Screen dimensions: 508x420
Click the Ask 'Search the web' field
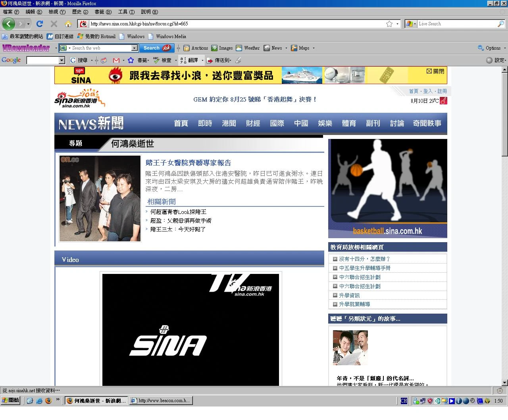101,48
